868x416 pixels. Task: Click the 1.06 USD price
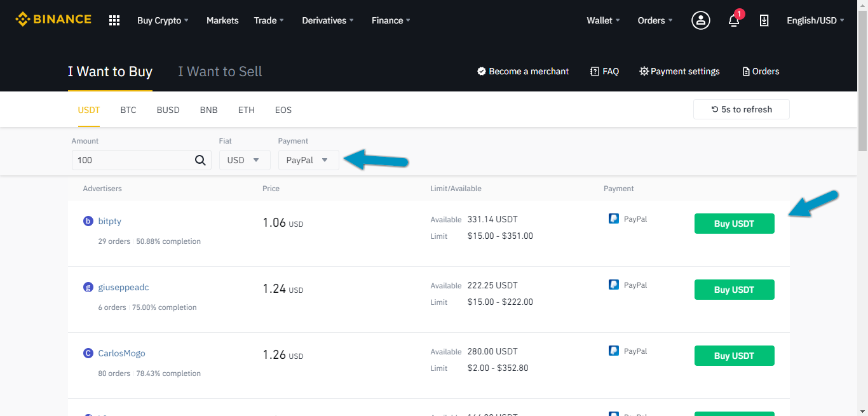click(x=283, y=223)
